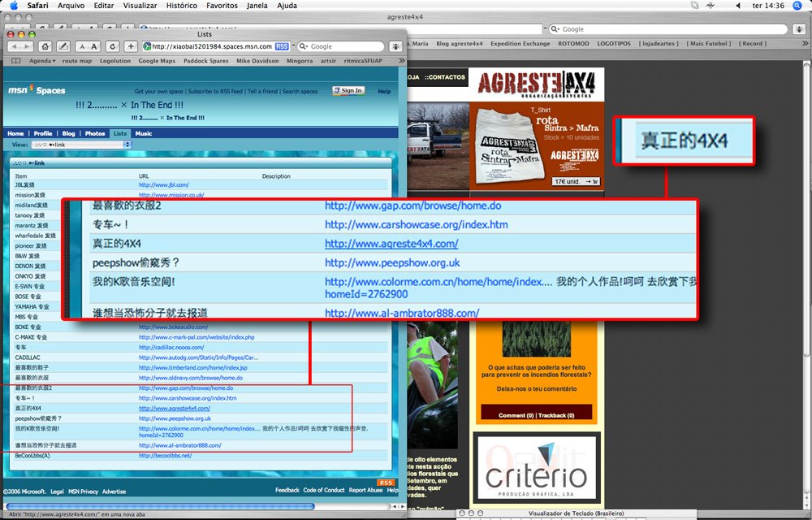Click the site icon in the address bar
This screenshot has width=812, height=520.
147,46
